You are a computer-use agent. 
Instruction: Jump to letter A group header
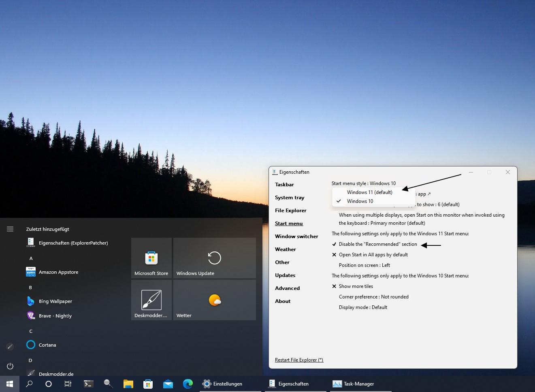pyautogui.click(x=31, y=258)
